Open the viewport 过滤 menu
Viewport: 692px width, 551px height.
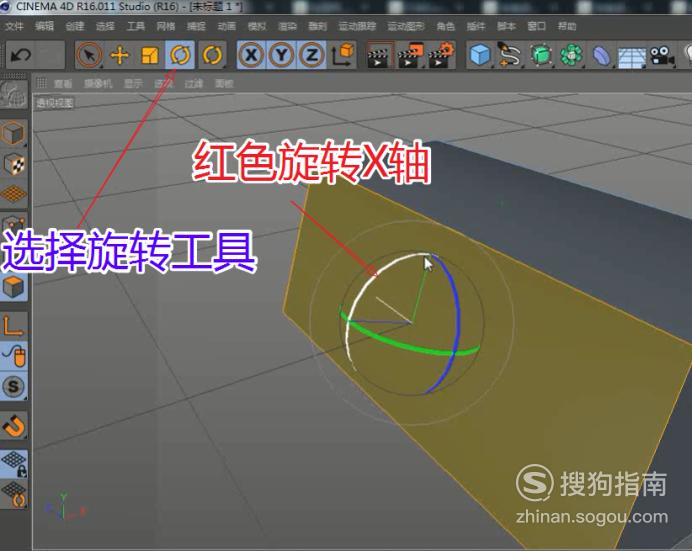coord(193,83)
